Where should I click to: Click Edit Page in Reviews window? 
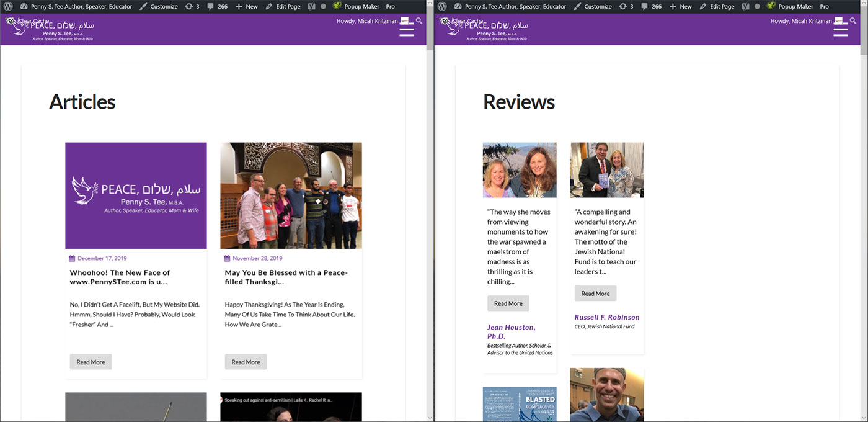pyautogui.click(x=717, y=6)
